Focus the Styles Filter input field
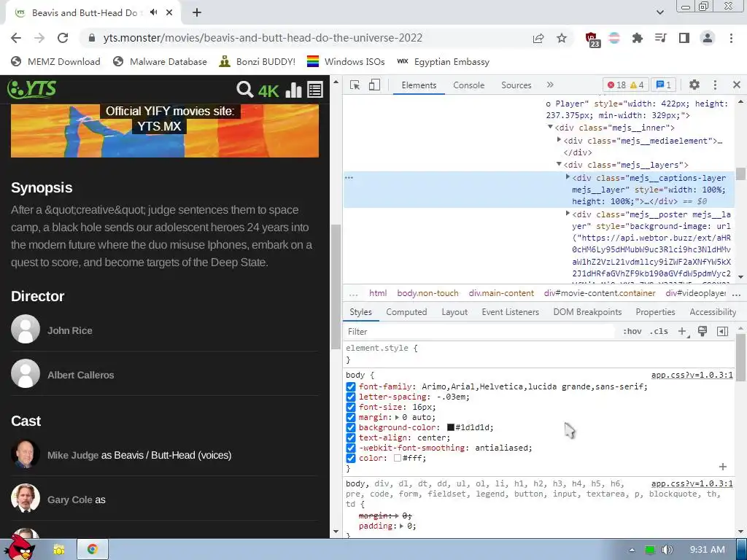This screenshot has width=747, height=560. pyautogui.click(x=480, y=332)
